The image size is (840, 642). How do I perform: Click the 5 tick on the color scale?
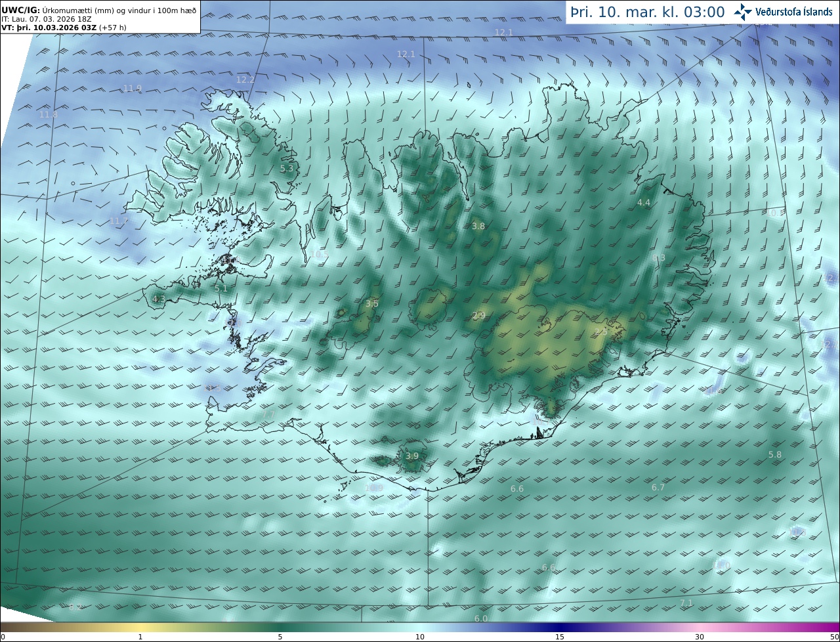tap(280, 637)
